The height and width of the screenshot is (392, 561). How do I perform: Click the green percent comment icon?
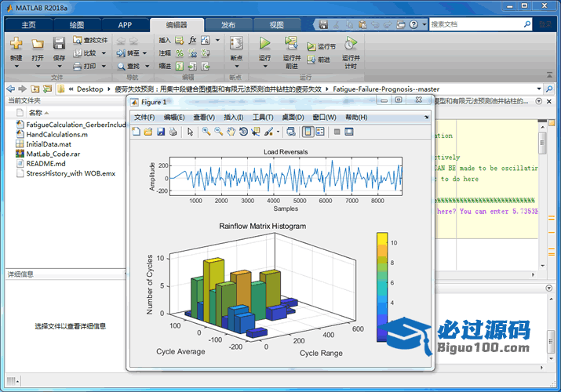(x=180, y=53)
